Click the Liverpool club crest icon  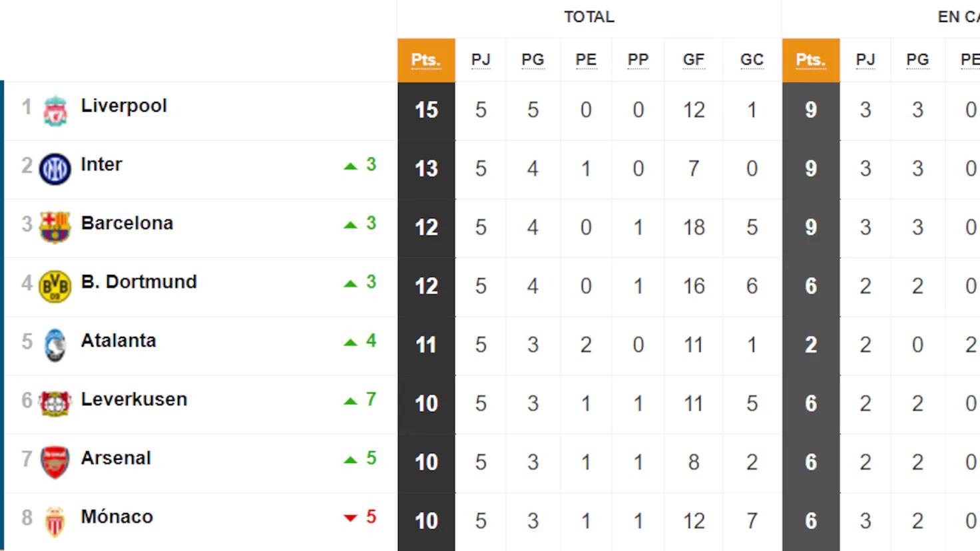click(x=55, y=110)
